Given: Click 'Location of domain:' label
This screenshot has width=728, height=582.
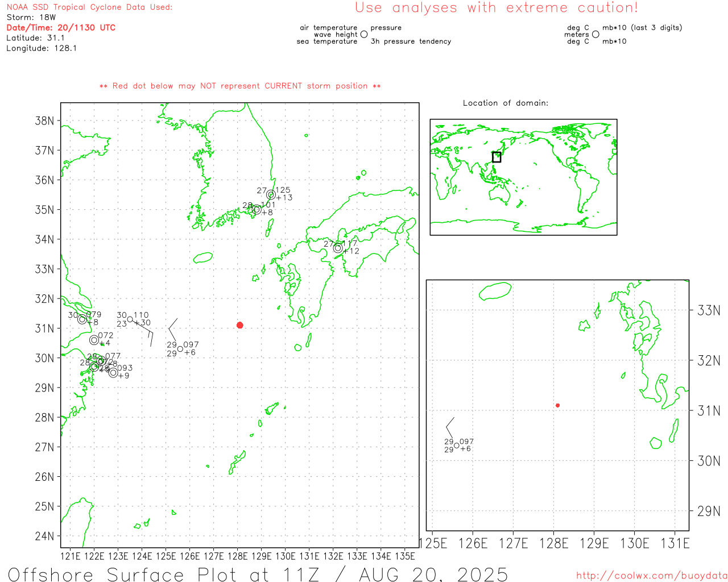Looking at the screenshot, I should tap(506, 103).
